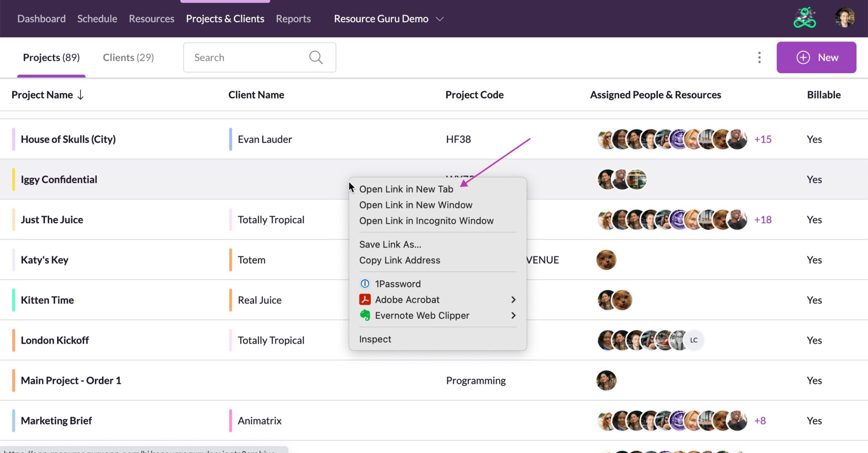
Task: Expand the Resource Guru Demo account dropdown
Action: point(440,19)
